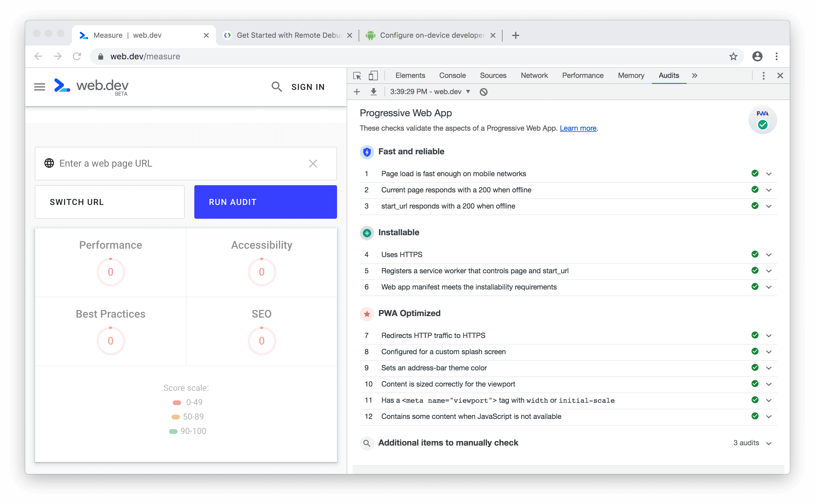Select the 0-49 score scale red indicator

click(177, 402)
